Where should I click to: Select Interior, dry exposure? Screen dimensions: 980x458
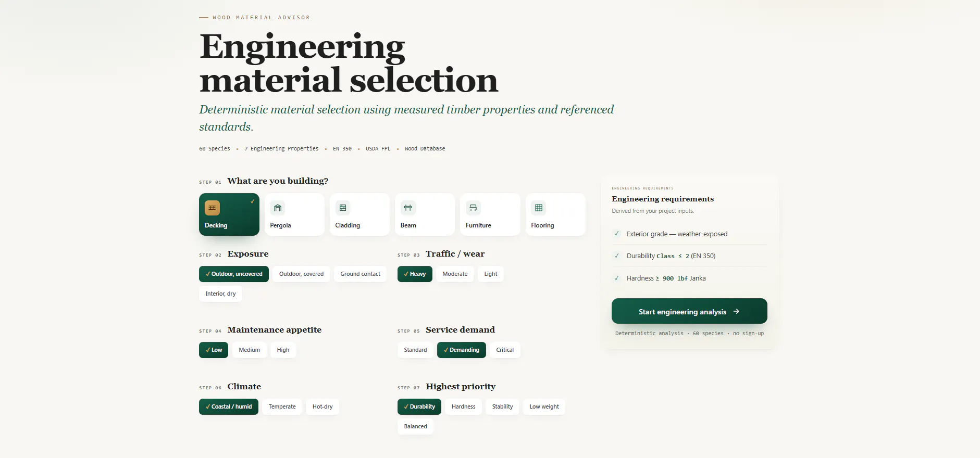[220, 294]
